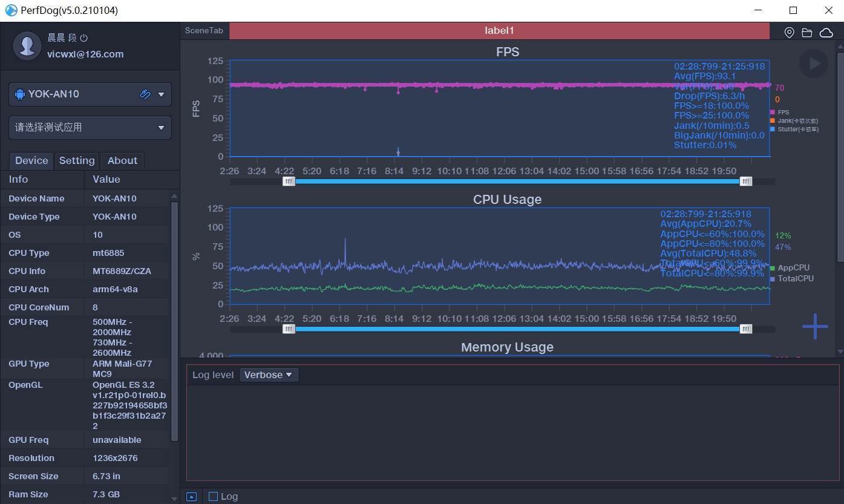Select the Screen Size value 6.73 in
The width and height of the screenshot is (844, 504).
pyautogui.click(x=106, y=476)
